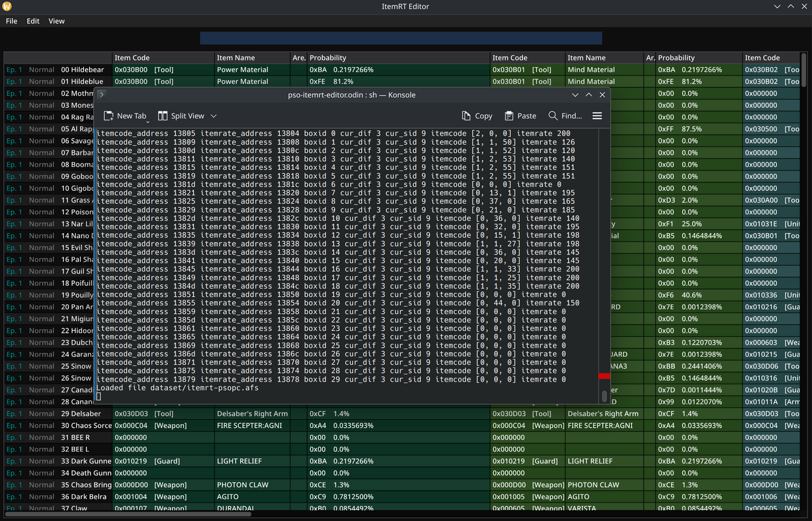Screen dimensions: 812x521
Task: Click the Paste button in Konsole
Action: point(520,116)
